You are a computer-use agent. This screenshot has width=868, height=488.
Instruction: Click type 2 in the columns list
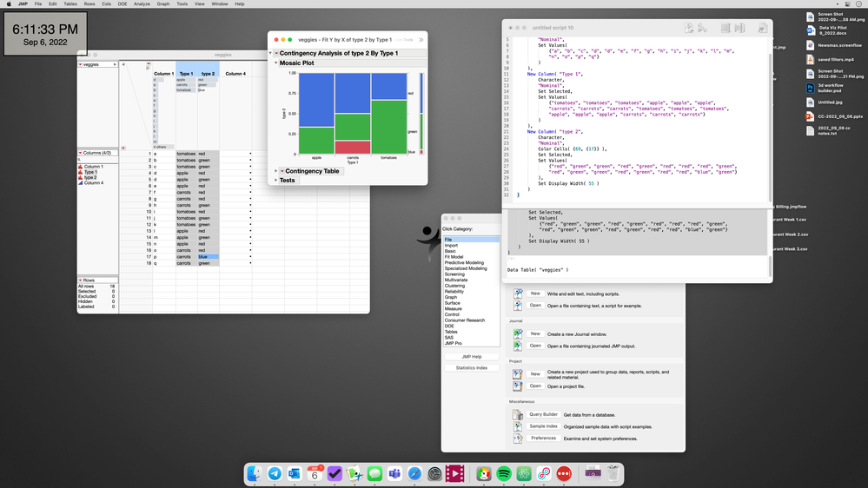tap(90, 178)
